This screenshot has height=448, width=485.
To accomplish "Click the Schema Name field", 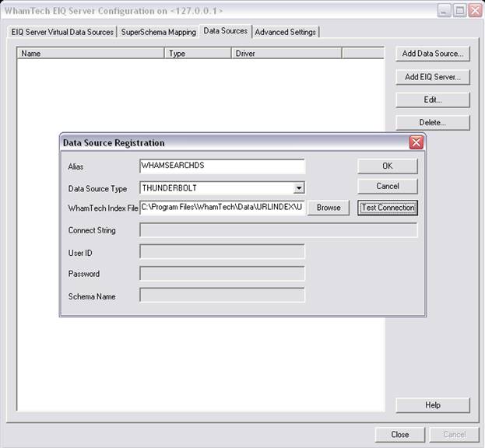I will (222, 295).
